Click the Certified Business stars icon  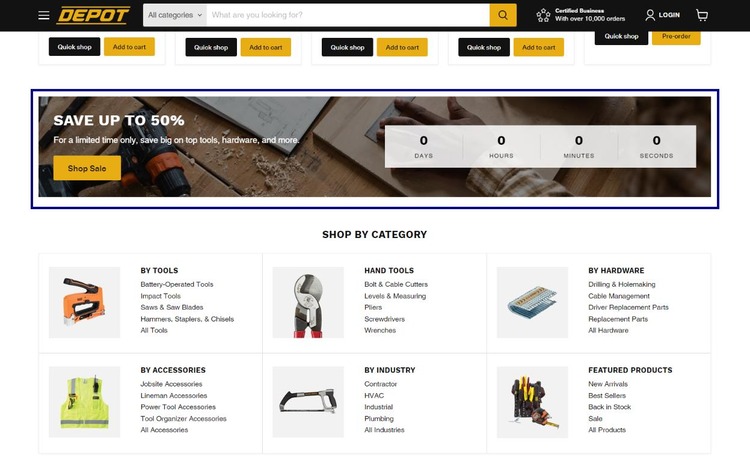tap(543, 15)
